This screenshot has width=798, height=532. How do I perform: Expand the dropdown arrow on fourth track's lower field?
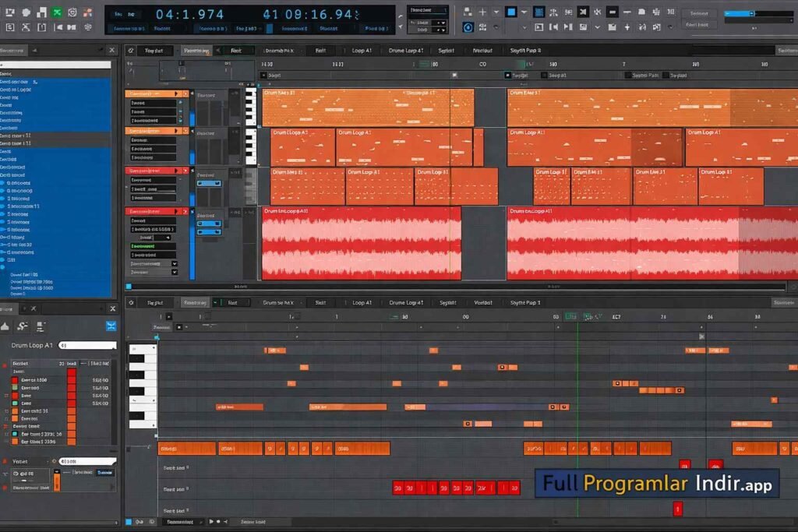(174, 273)
